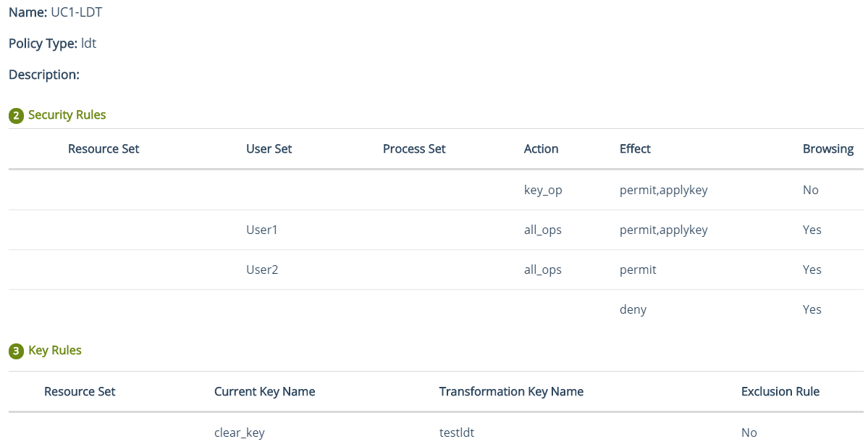Screen dimensions: 868x447
Task: Open the Key Rules section heading
Action: [55, 351]
